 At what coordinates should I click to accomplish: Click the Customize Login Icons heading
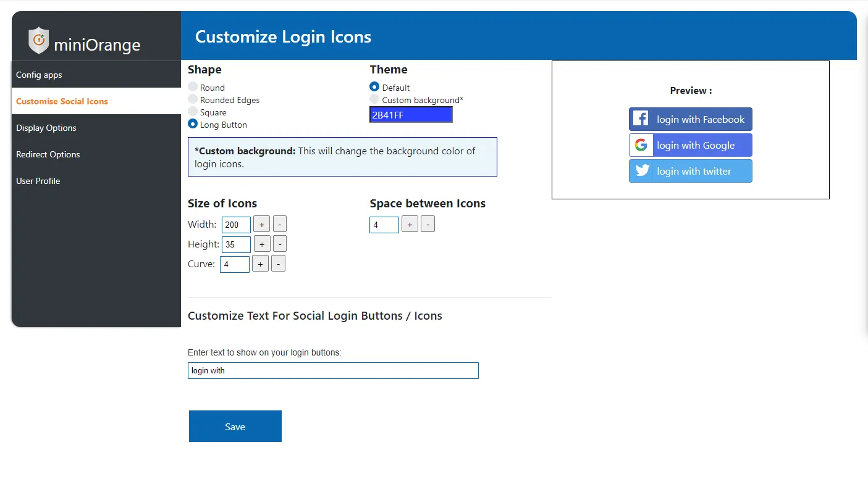coord(283,36)
